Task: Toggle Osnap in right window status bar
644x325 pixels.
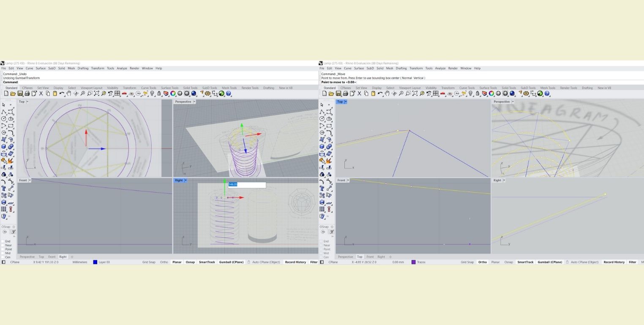Action: click(x=508, y=262)
